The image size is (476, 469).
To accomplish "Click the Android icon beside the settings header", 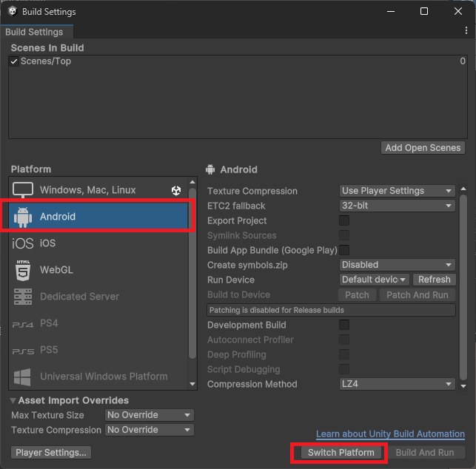I will (x=210, y=169).
